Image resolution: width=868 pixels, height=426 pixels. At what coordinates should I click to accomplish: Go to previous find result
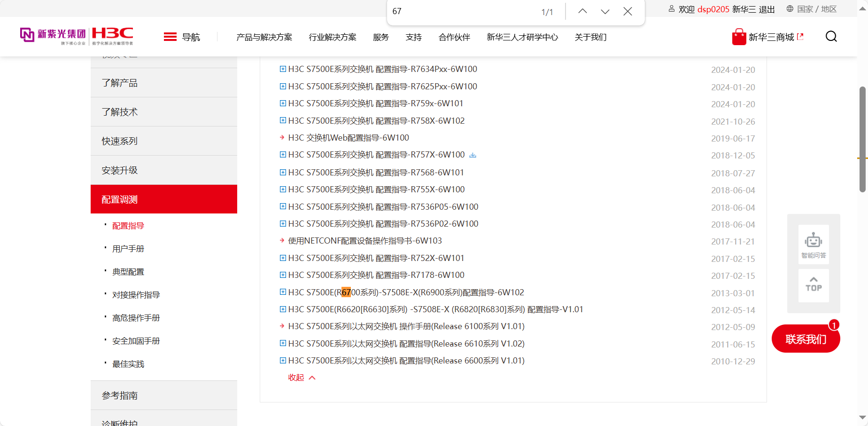pos(582,11)
